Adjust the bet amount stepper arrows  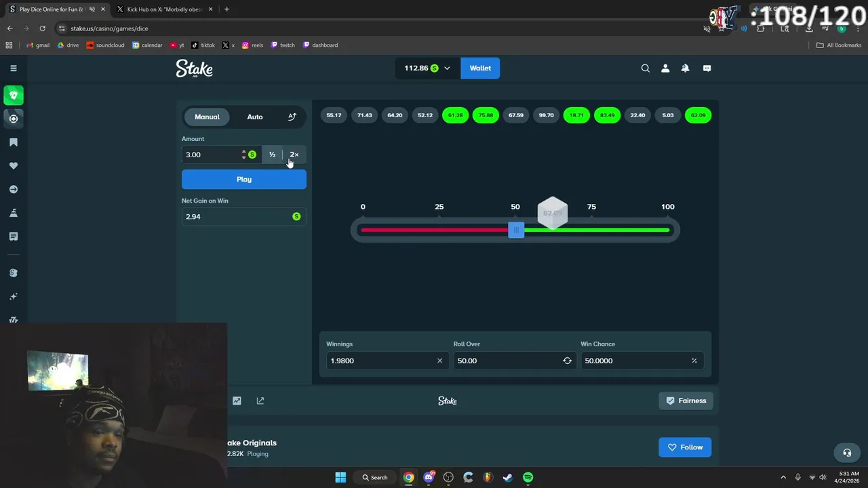[243, 155]
